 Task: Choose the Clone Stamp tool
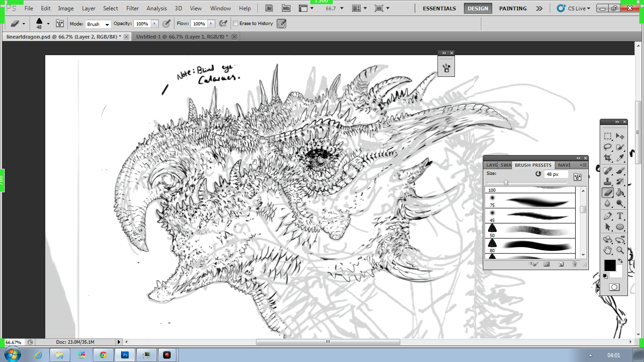tap(608, 181)
